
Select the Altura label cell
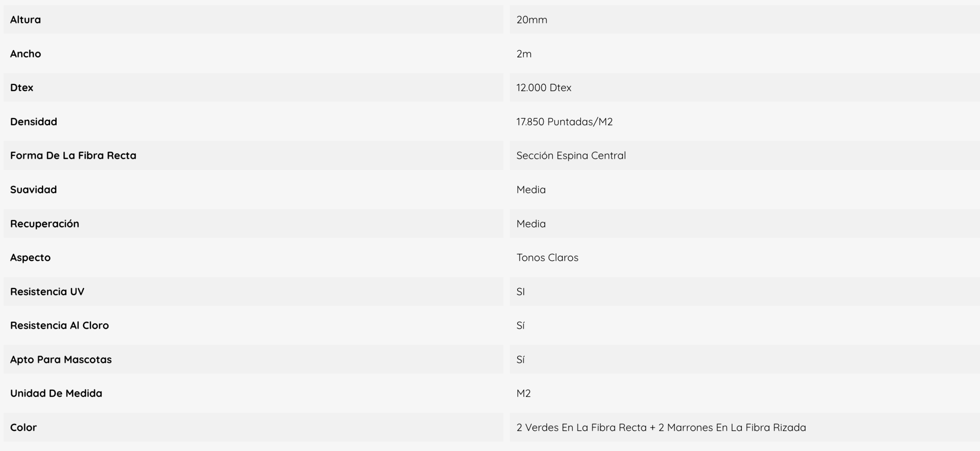coord(253,20)
